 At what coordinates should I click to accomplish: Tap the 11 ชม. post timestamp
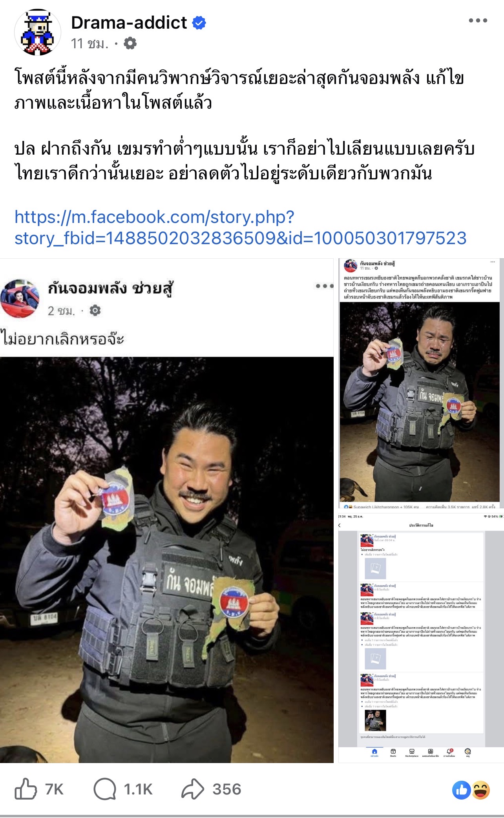(x=90, y=43)
